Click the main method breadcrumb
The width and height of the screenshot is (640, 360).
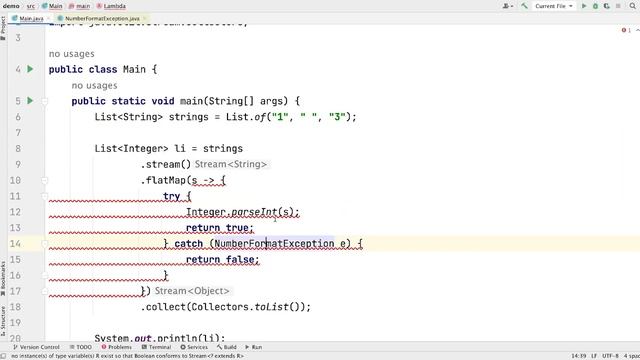pos(80,6)
